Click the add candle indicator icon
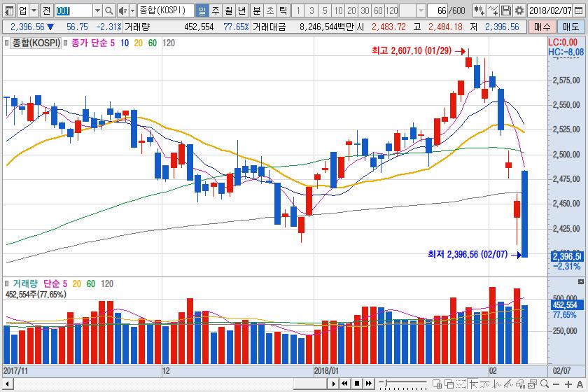This screenshot has width=588, height=392. (479, 10)
